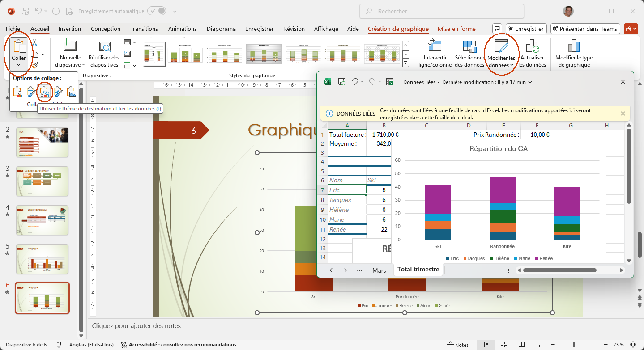Image resolution: width=644 pixels, height=350 pixels.
Task: Click the Coller paste clipboard icon
Action: tap(19, 46)
